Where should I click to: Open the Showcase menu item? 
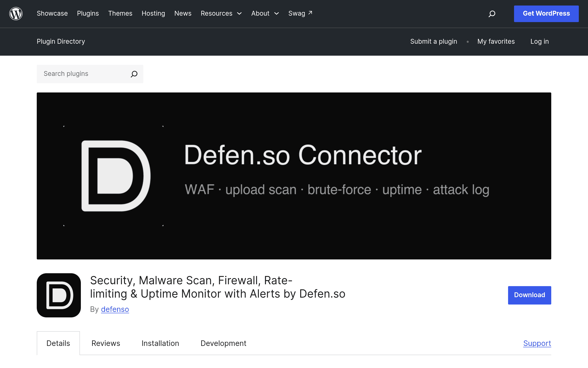[52, 13]
